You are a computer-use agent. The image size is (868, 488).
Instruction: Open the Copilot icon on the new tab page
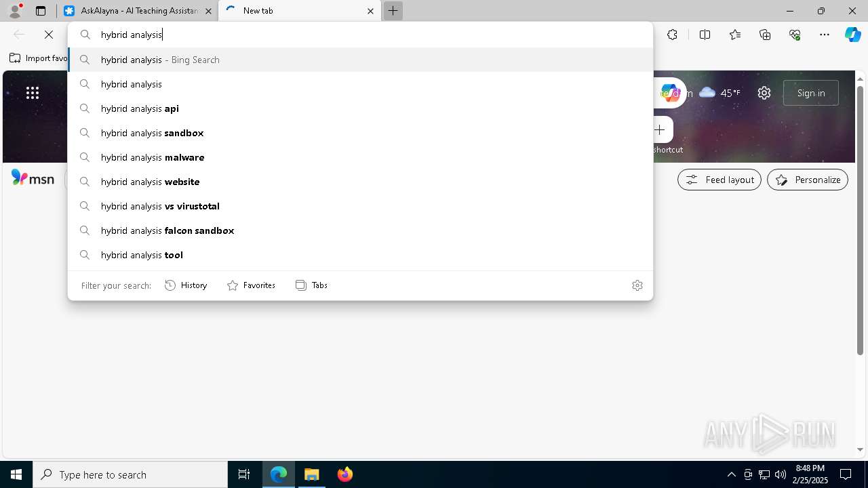[670, 93]
